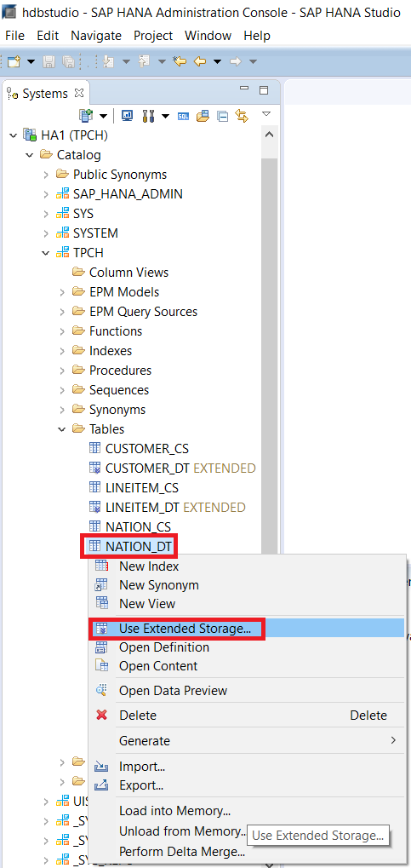Open the Navigate menu
Viewport: 411px width, 868px height.
(96, 36)
